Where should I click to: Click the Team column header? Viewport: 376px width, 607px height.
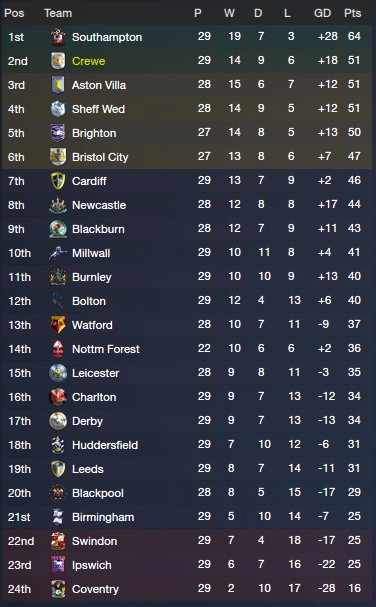coord(58,13)
